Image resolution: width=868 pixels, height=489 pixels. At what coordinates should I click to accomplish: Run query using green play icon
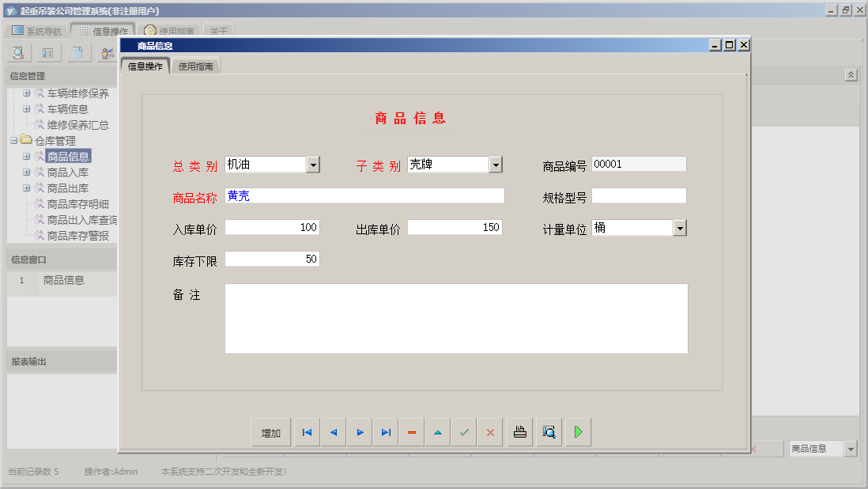coord(576,431)
